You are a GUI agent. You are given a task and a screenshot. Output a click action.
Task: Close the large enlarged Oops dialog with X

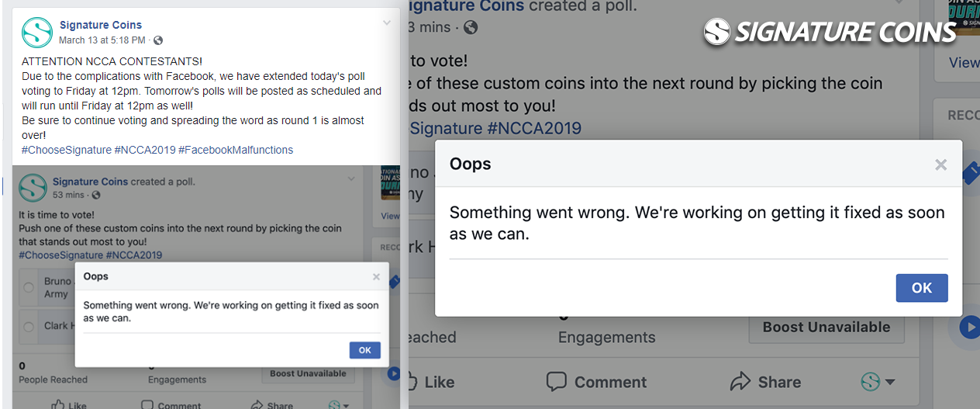(940, 165)
